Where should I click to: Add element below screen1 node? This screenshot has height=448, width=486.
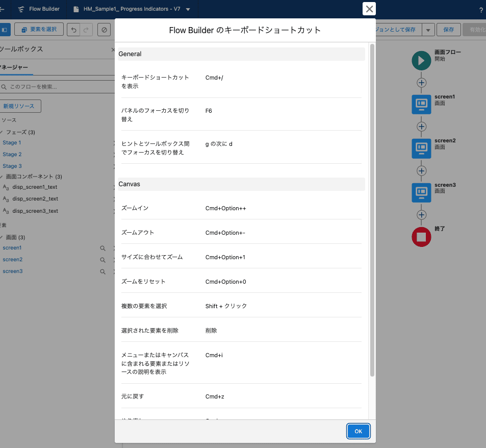tap(421, 127)
